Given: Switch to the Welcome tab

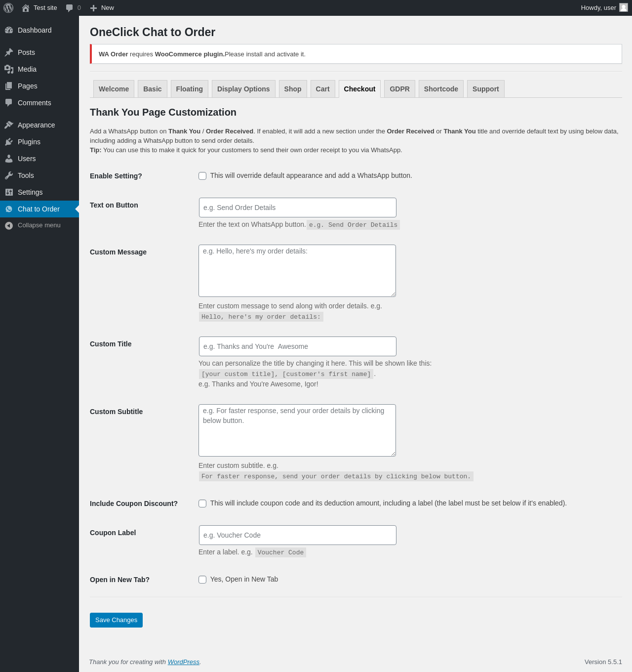Looking at the screenshot, I should pyautogui.click(x=114, y=89).
